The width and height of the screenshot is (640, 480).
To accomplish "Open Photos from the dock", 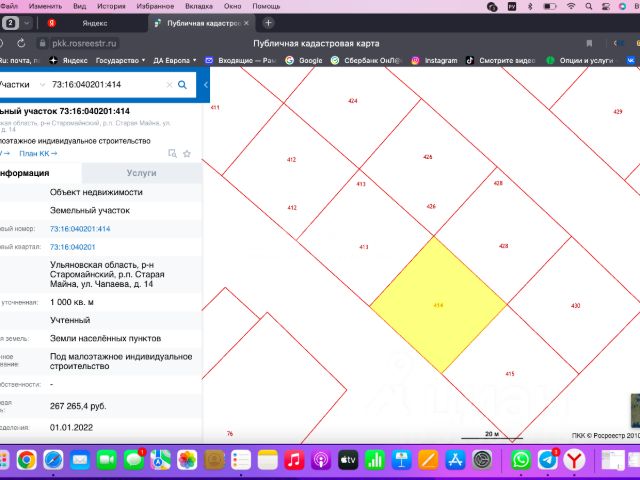I will [187, 460].
